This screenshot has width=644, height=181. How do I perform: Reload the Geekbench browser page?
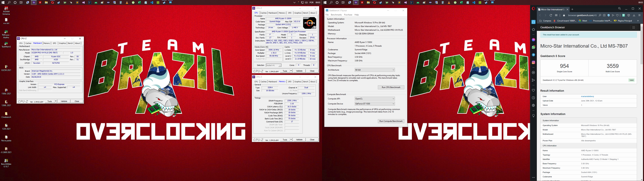pyautogui.click(x=551, y=15)
